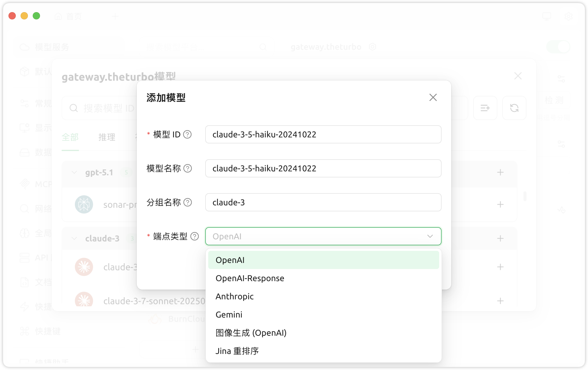Choose OpenAI-Response from the dropdown list

pyautogui.click(x=250, y=278)
